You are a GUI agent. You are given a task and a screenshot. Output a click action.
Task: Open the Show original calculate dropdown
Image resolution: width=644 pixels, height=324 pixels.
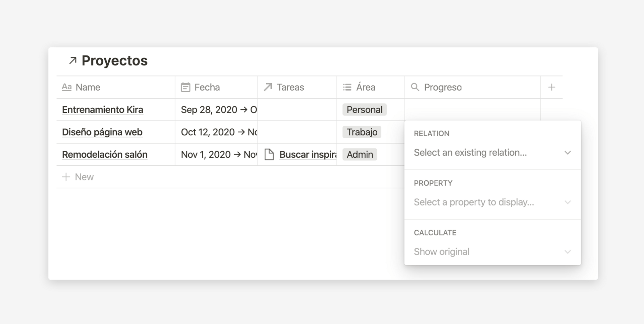(x=492, y=251)
